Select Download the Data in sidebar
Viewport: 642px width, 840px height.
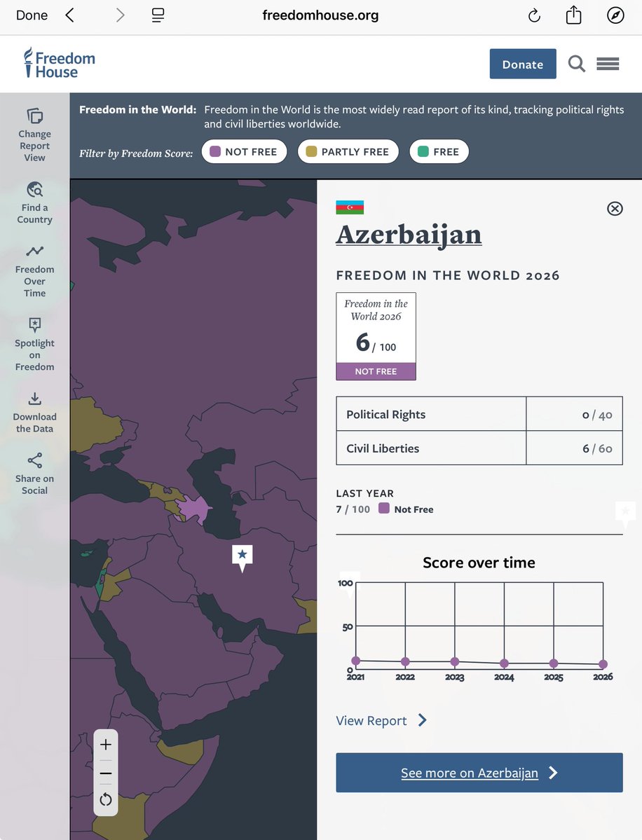pos(34,413)
